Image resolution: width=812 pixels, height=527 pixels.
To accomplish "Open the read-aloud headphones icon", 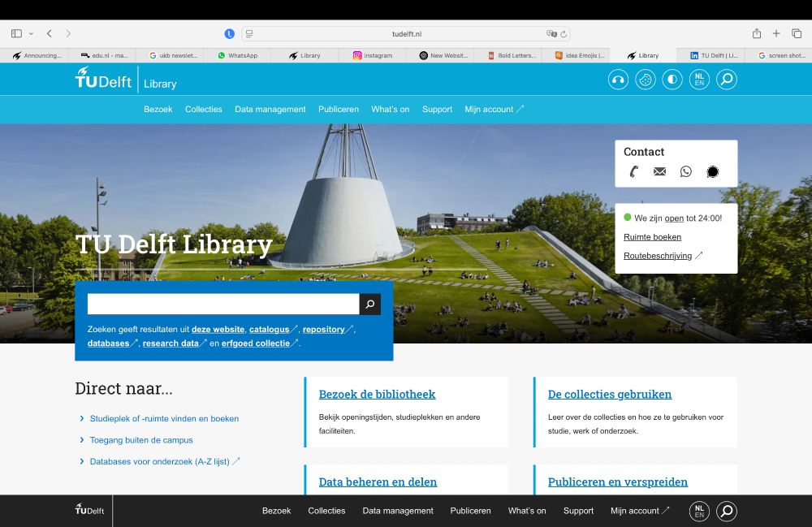I will [618, 80].
